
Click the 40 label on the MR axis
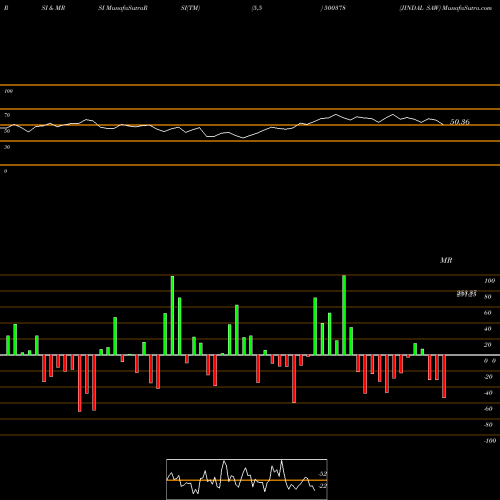click(488, 329)
